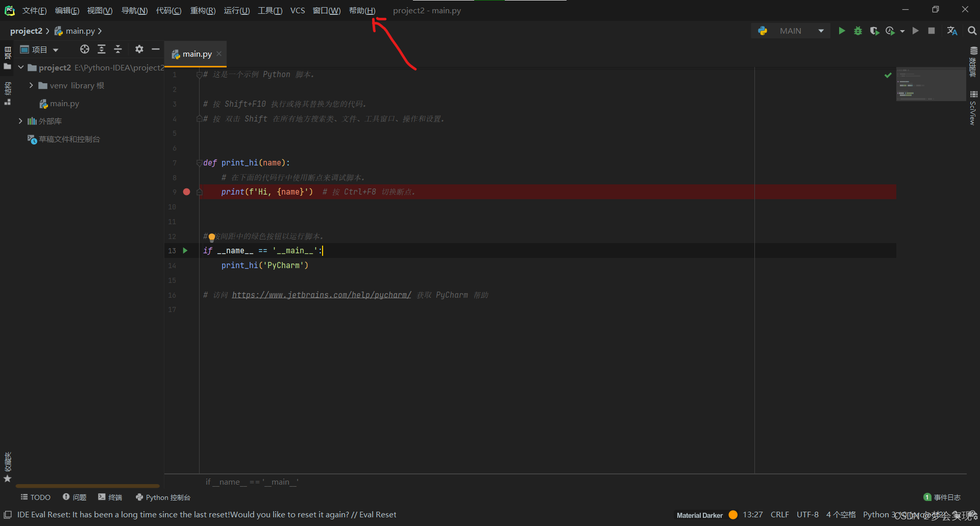Open the 问题 tool window
The height and width of the screenshot is (526, 980).
tap(75, 497)
